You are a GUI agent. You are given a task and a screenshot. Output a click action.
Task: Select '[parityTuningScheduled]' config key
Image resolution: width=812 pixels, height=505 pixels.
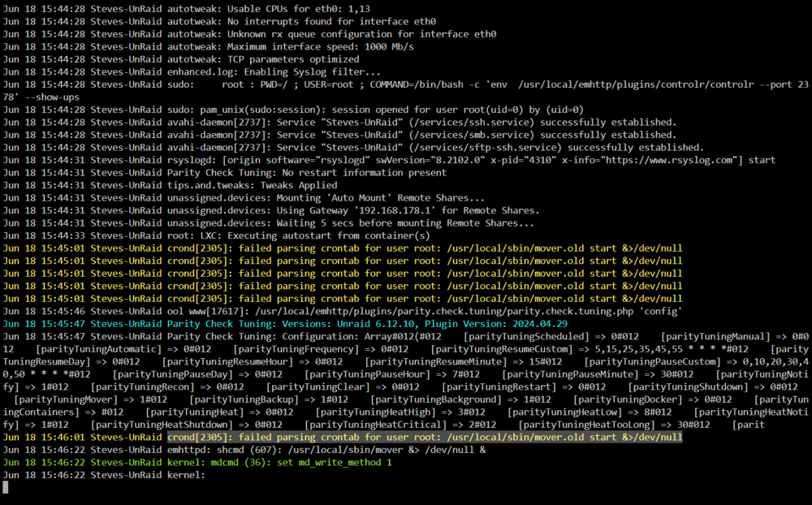pos(526,337)
